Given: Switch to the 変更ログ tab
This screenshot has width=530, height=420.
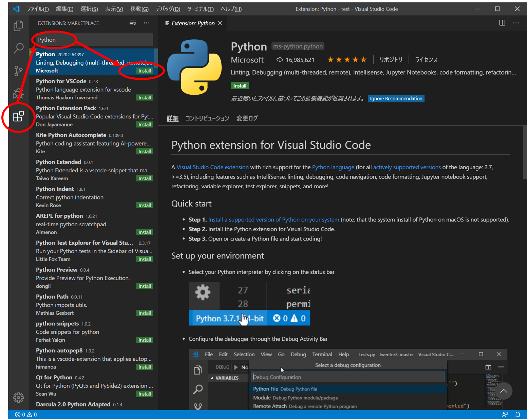Looking at the screenshot, I should (247, 118).
